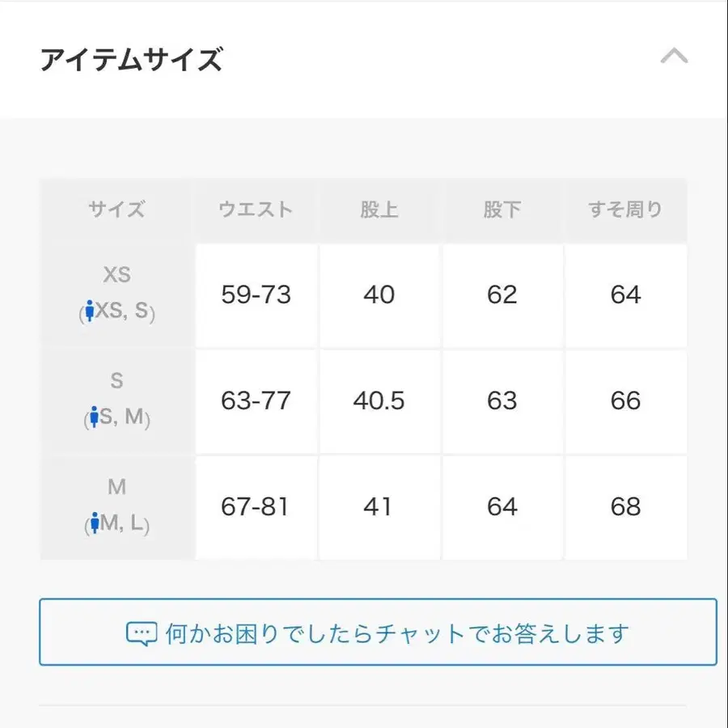728x728 pixels.
Task: Click the 股上 value 40.5 in S row
Action: pyautogui.click(x=380, y=401)
